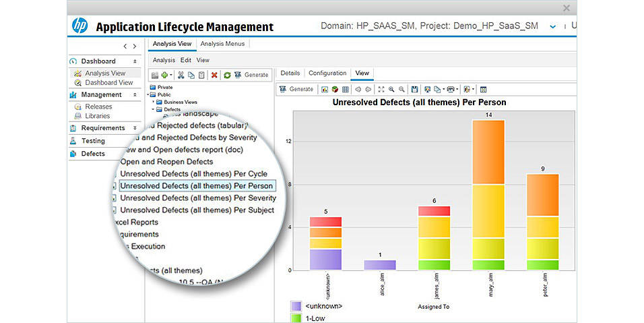Collapse the Defects folder in the tree
The image size is (644, 323).
[153, 109]
